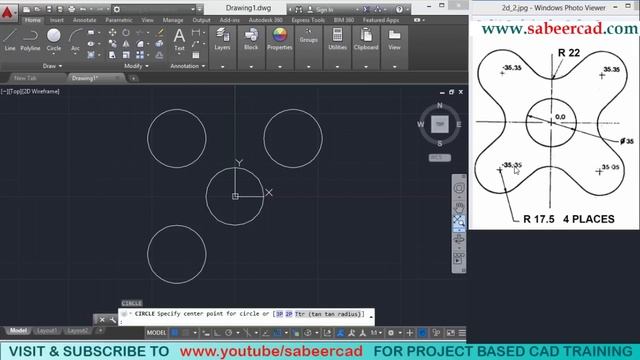640x360 pixels.
Task: Expand the Modify panel dropdown
Action: [x=136, y=66]
